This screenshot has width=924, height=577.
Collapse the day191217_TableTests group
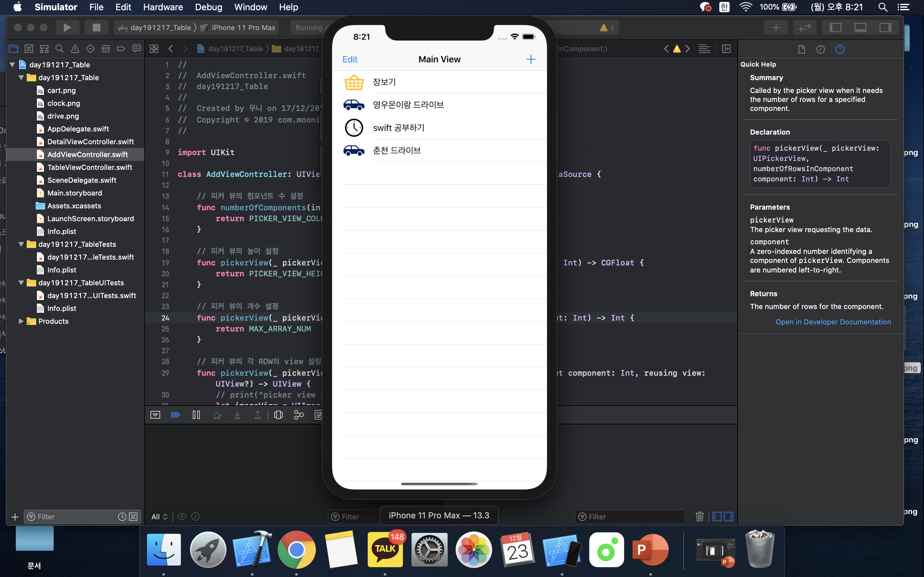[x=21, y=244]
